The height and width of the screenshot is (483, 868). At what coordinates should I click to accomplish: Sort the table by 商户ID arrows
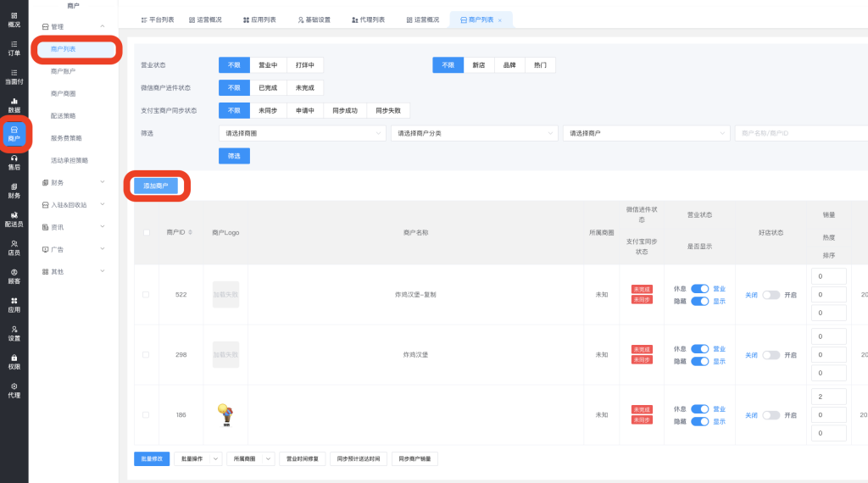pos(191,232)
